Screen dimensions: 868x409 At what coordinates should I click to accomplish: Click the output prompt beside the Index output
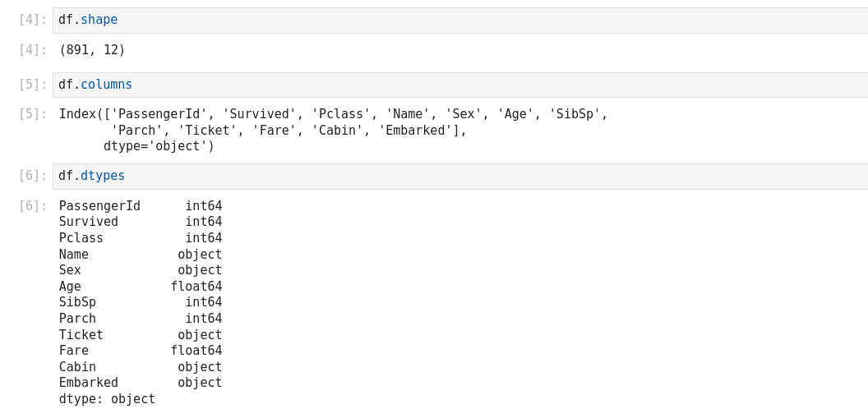[x=33, y=115]
